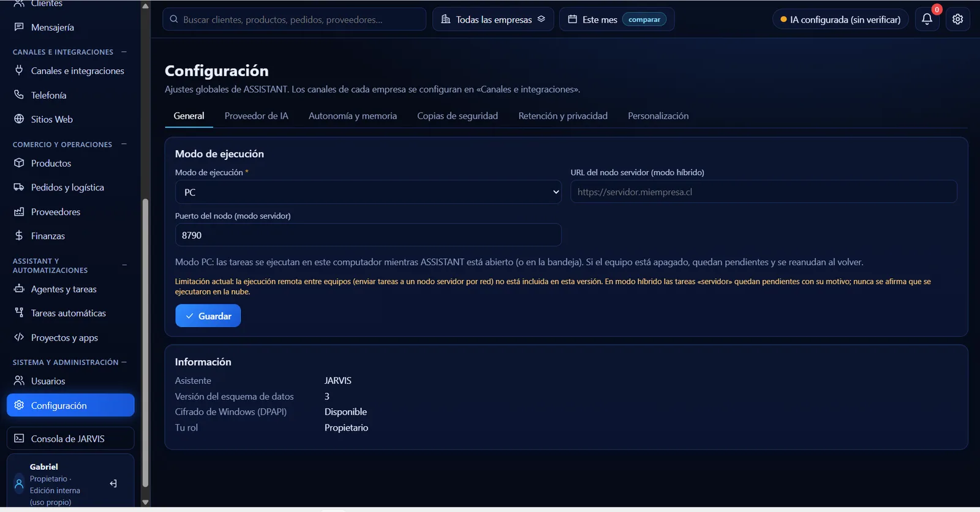Switch to Retención y privacidad tab

tap(563, 116)
